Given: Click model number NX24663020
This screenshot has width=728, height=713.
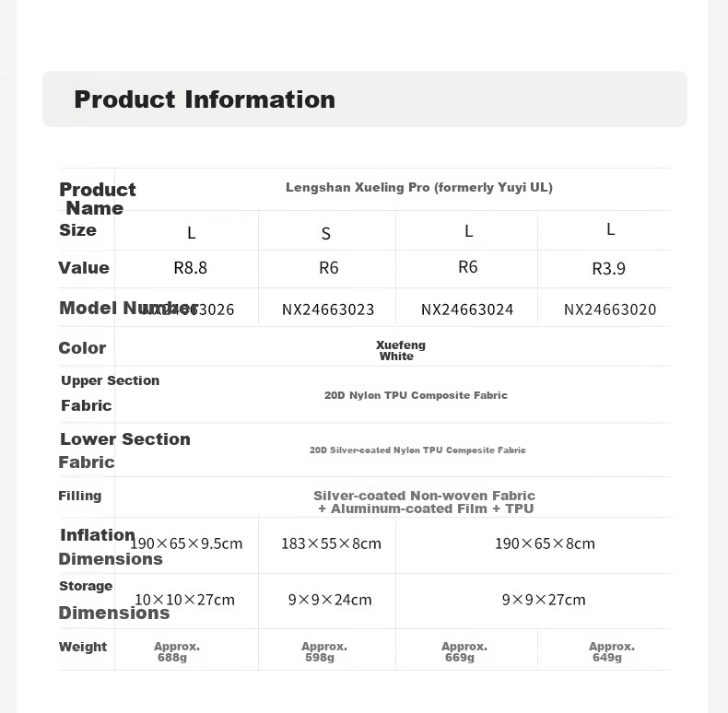Looking at the screenshot, I should pyautogui.click(x=610, y=310).
